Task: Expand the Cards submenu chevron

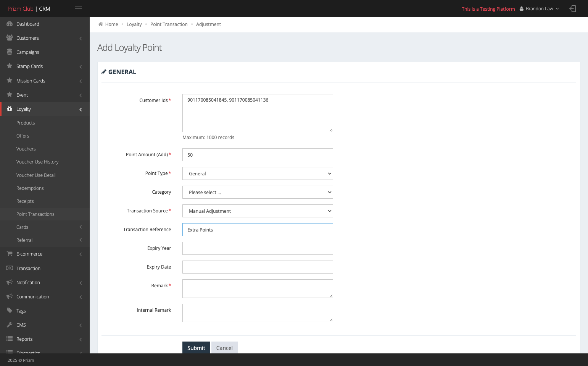Action: pos(81,227)
